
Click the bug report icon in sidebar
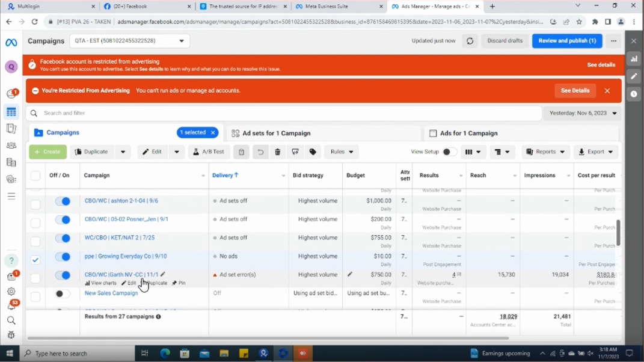(11, 335)
